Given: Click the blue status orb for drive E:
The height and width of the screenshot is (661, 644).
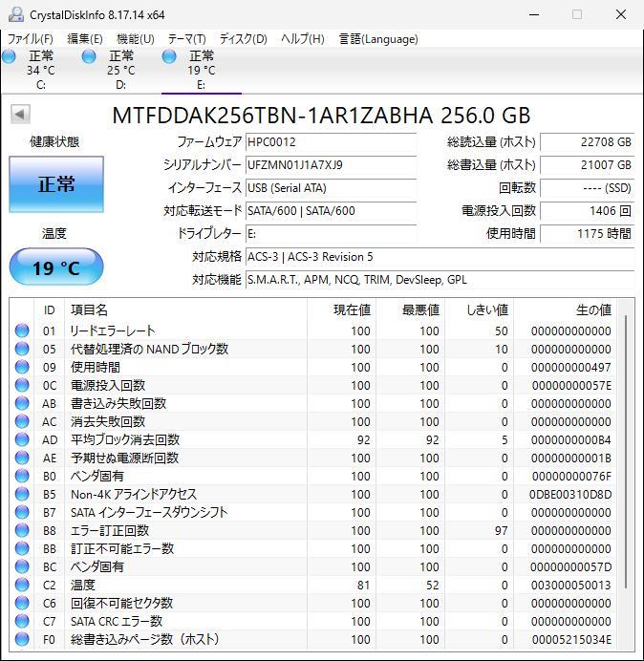Looking at the screenshot, I should (x=169, y=56).
